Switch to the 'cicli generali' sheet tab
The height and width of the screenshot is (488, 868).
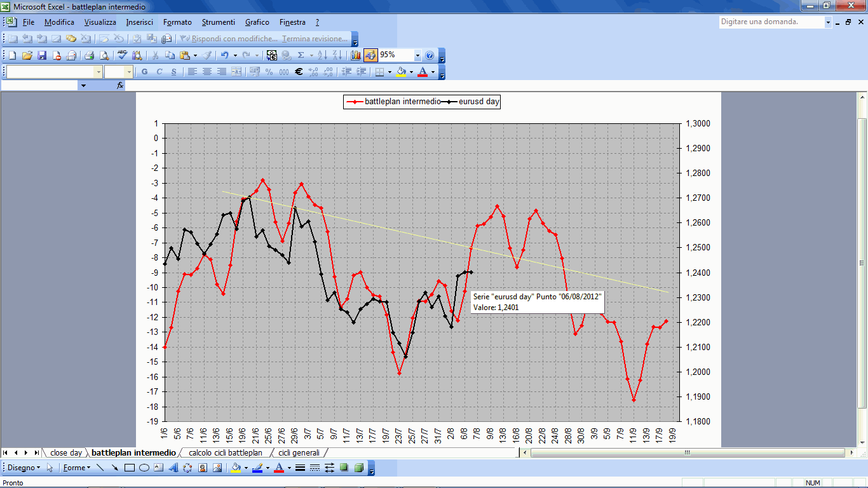click(x=299, y=453)
